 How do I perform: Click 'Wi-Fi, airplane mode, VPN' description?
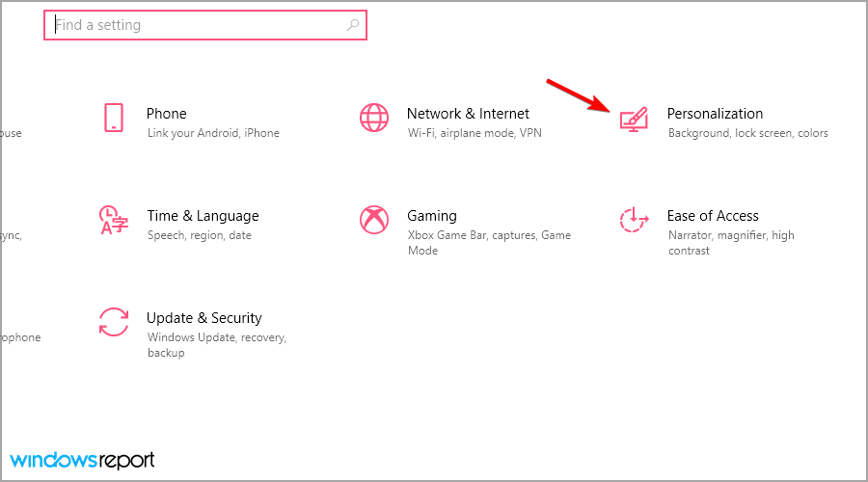[x=475, y=133]
